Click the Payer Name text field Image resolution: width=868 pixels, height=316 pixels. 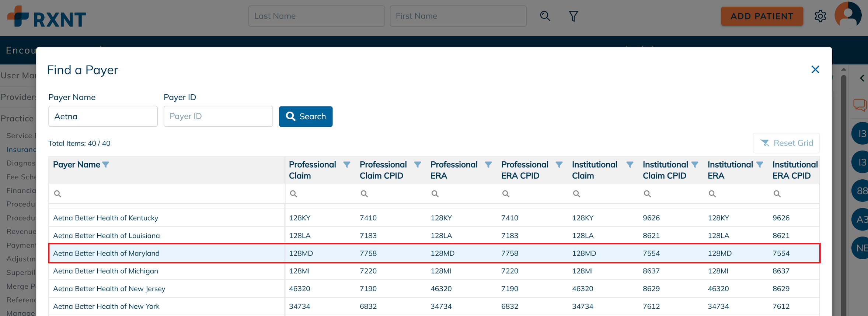coord(103,116)
